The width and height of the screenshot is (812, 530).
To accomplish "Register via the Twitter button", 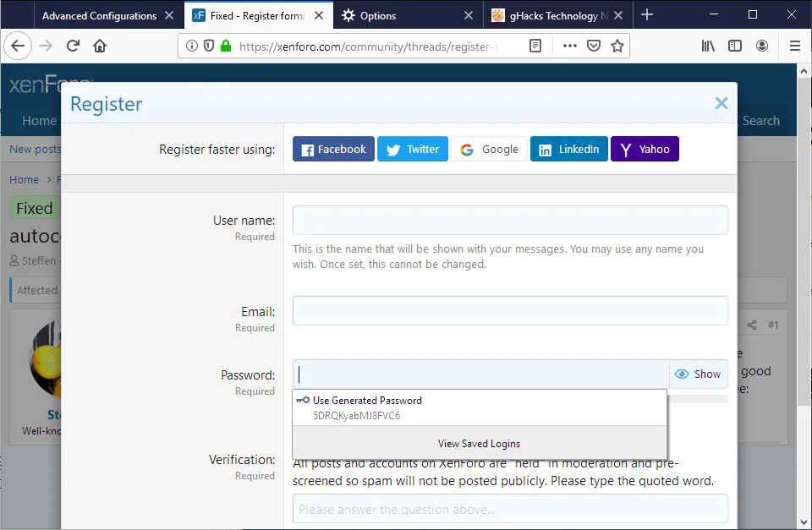I will click(412, 149).
